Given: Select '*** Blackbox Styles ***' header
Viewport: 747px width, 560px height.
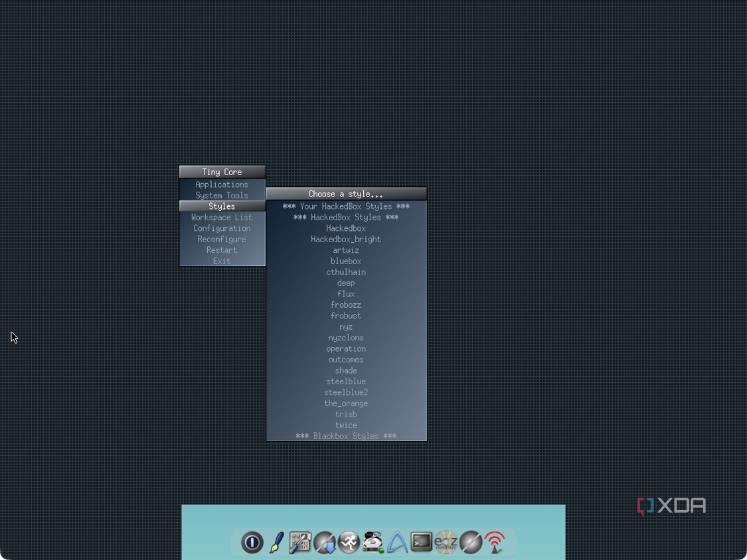Looking at the screenshot, I should [347, 436].
